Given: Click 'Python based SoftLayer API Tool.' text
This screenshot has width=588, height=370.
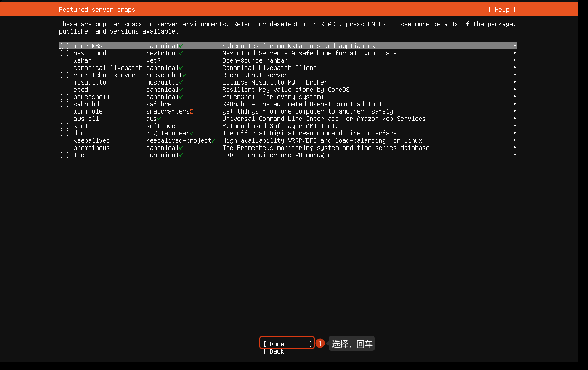Looking at the screenshot, I should pos(281,126).
